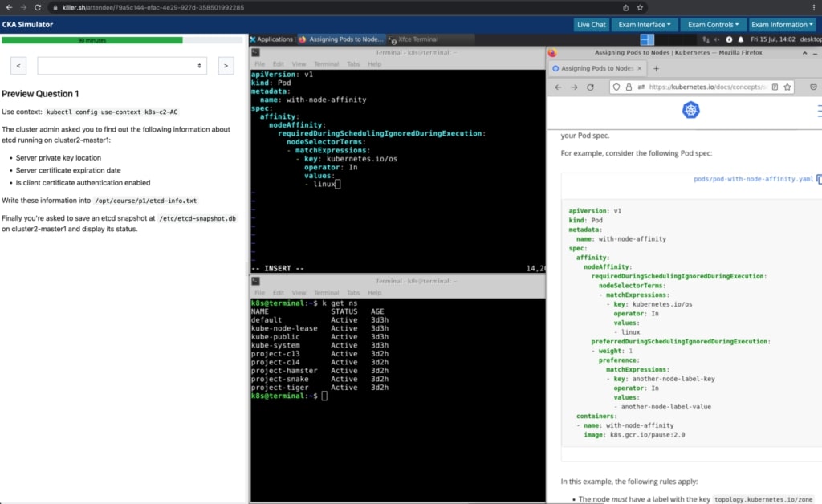822x504 pixels.
Task: Click the Kubernetes logo on the docs page
Action: pyautogui.click(x=691, y=110)
